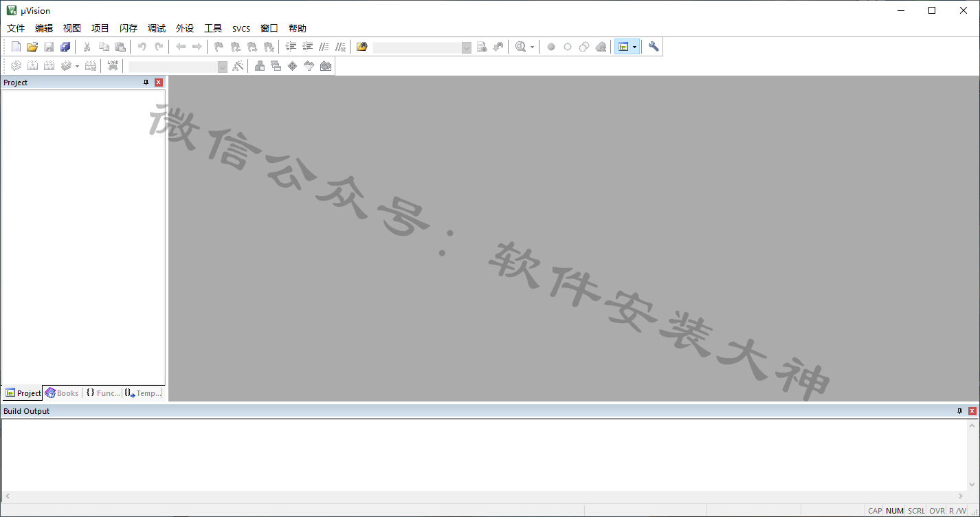Open the 编辑 menu
Screen dimensions: 980x517
pyautogui.click(x=44, y=28)
